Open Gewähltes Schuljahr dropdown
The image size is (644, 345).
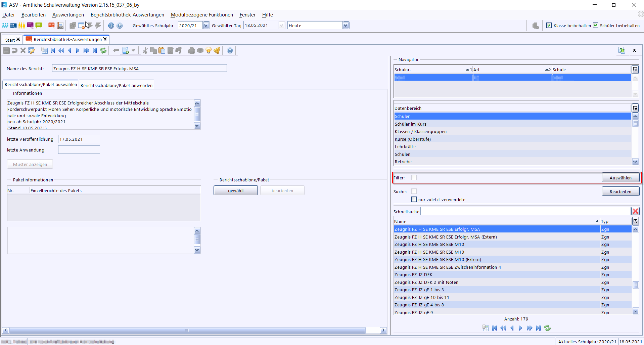[x=206, y=26]
